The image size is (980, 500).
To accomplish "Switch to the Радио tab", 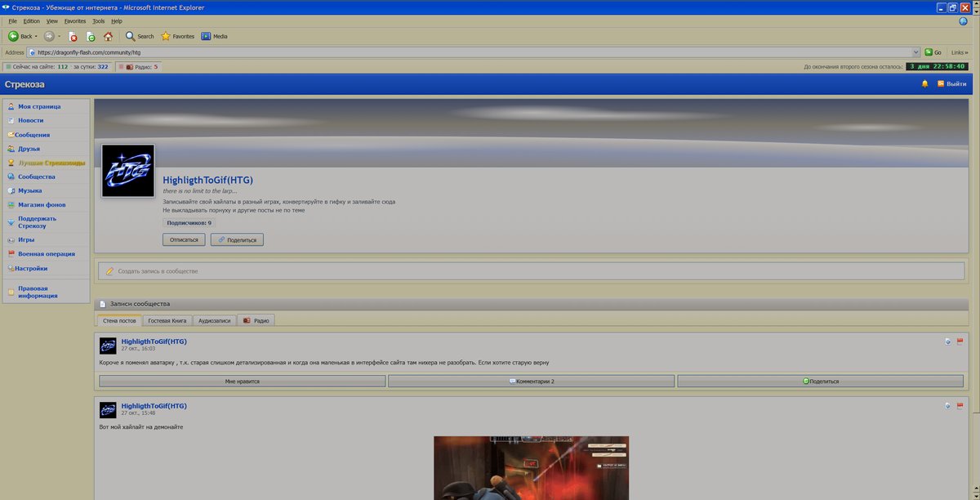I will pyautogui.click(x=256, y=321).
